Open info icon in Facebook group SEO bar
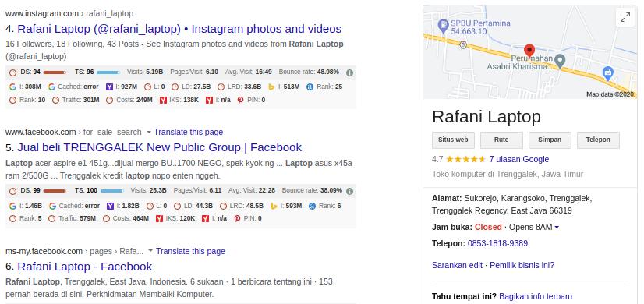The image size is (644, 304). point(349,192)
